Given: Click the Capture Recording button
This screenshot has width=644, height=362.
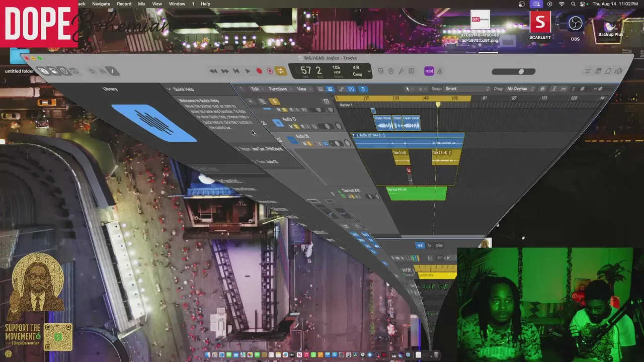Looking at the screenshot, I should (x=270, y=71).
